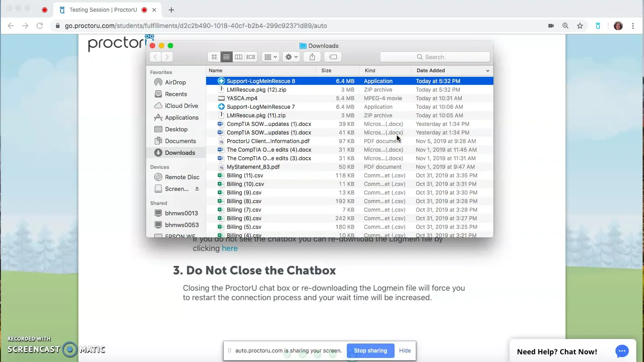This screenshot has width=644, height=362.
Task: Select Billing (7).csv file
Action: pos(350,210)
